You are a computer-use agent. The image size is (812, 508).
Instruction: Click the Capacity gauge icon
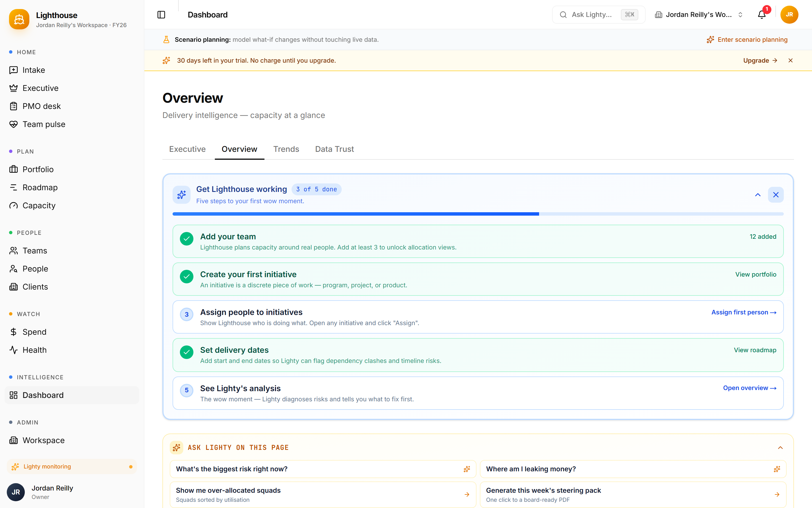coord(14,206)
